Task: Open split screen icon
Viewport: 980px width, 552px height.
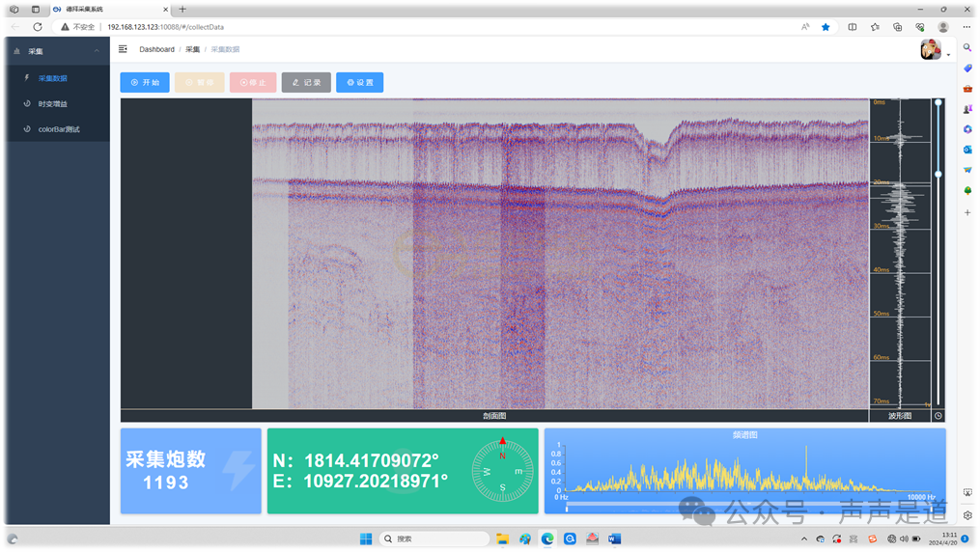Action: coord(853,27)
